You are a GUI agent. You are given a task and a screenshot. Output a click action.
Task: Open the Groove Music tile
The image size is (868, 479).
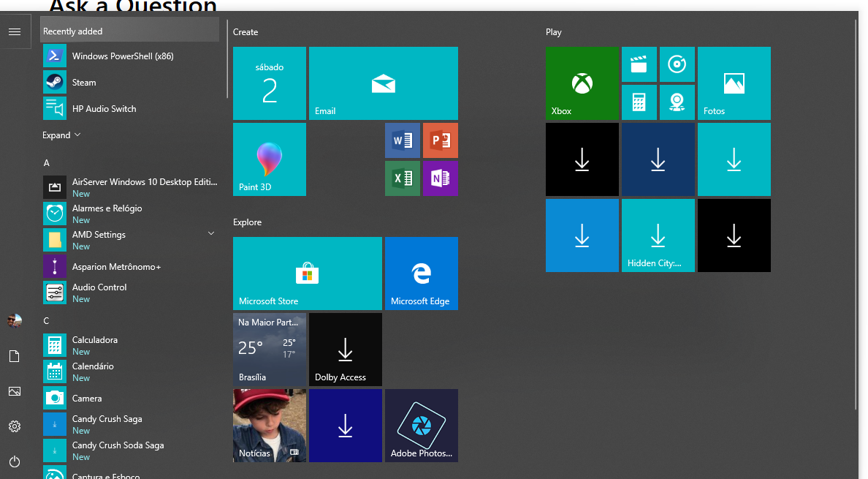tap(677, 64)
